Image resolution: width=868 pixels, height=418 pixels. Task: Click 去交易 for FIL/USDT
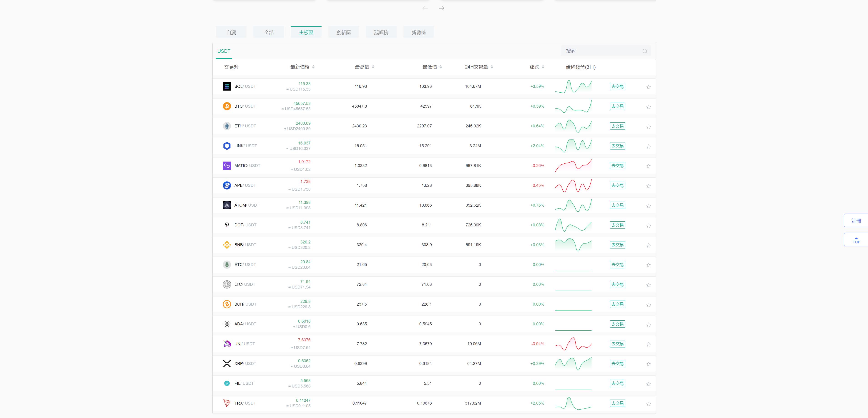coord(617,383)
